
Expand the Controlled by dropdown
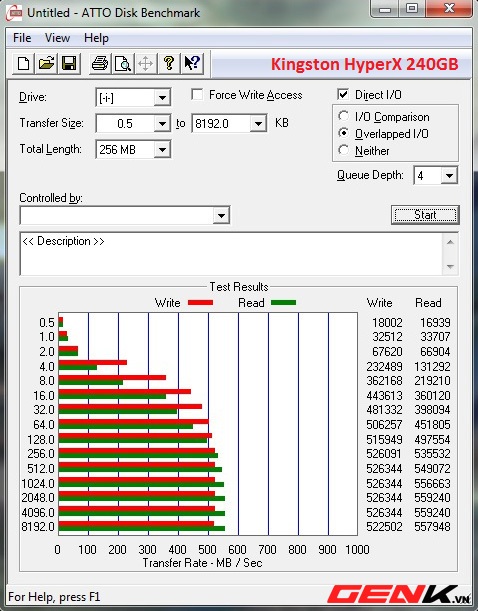click(x=221, y=215)
